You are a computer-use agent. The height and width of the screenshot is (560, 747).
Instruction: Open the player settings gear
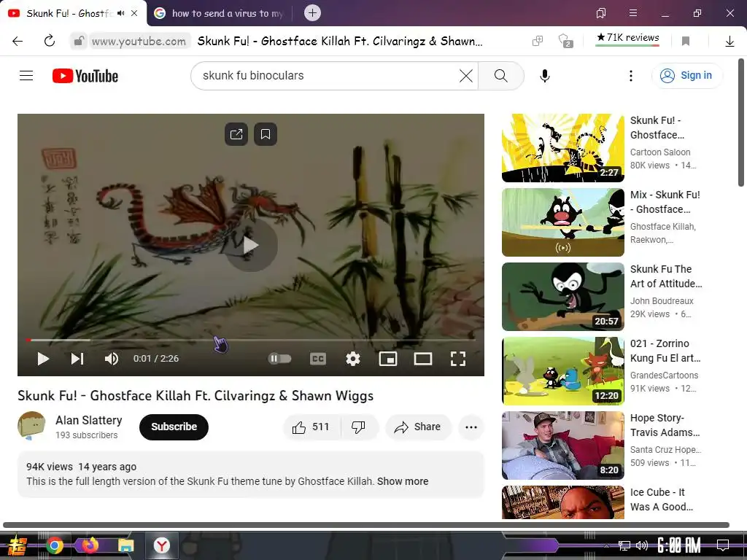[352, 359]
